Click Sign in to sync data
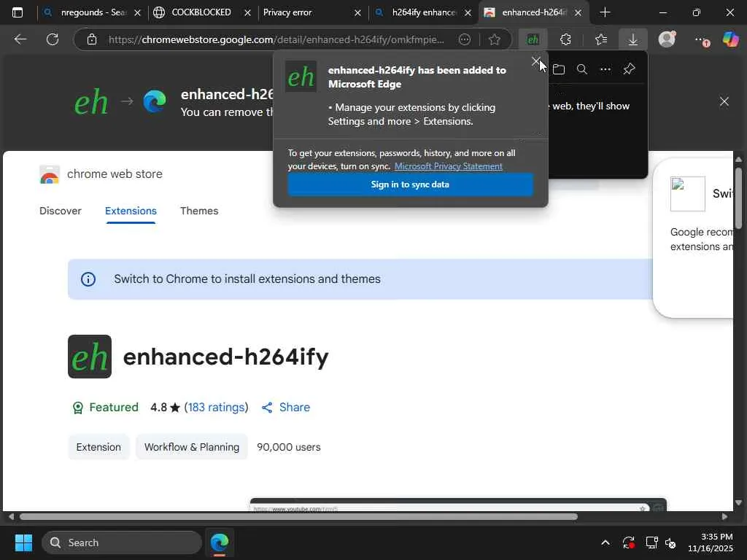The width and height of the screenshot is (747, 560). (x=410, y=184)
